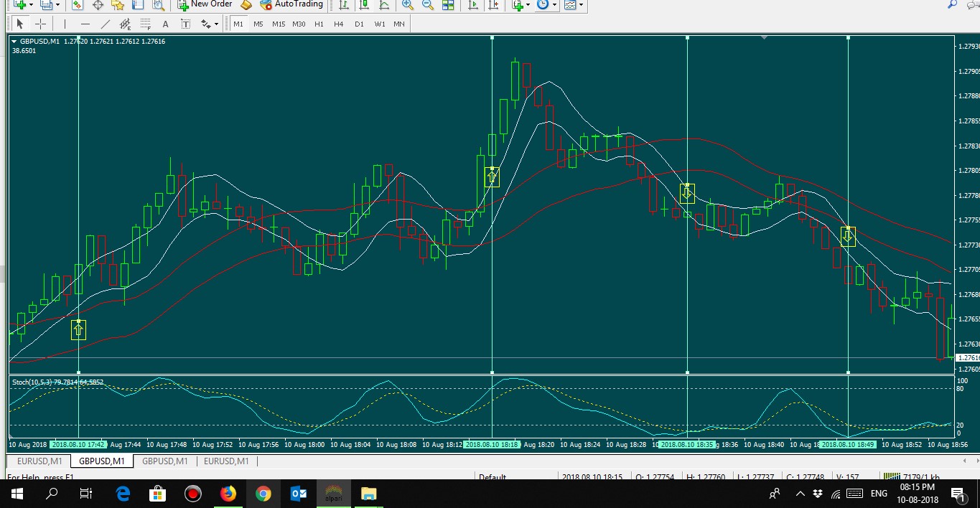This screenshot has width=980, height=508.
Task: Toggle the AutoTrading button
Action: click(x=290, y=4)
